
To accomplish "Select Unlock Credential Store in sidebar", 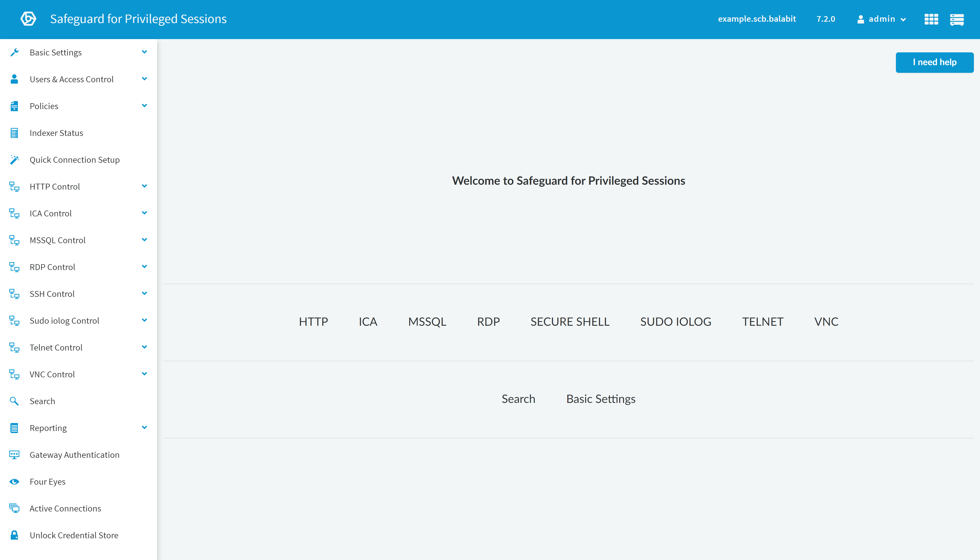I will (78, 535).
